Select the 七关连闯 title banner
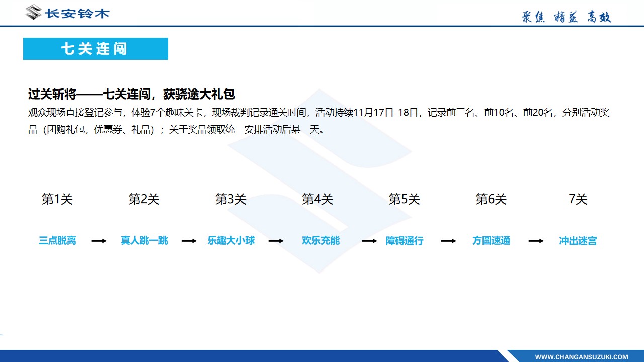644x362 pixels. [96, 49]
